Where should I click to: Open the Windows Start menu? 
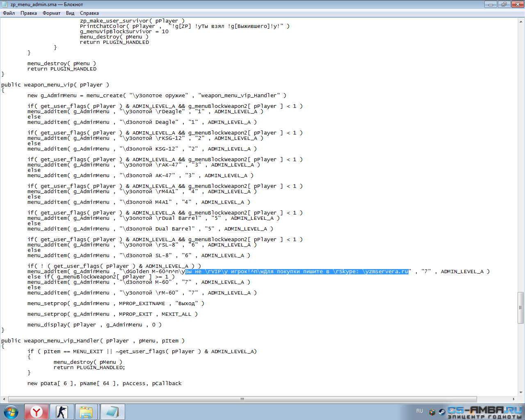[11, 412]
